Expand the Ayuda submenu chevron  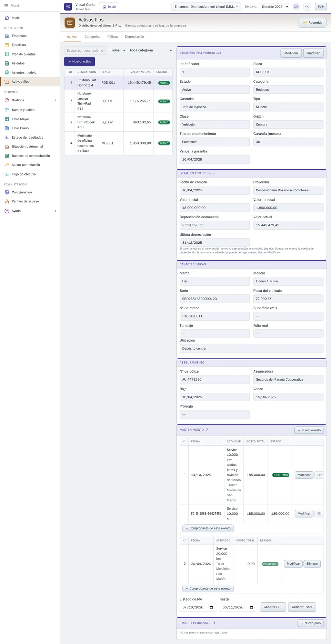(56, 211)
